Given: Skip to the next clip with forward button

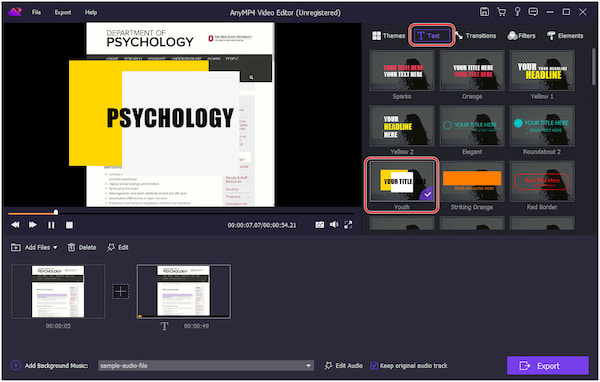Looking at the screenshot, I should tap(33, 225).
